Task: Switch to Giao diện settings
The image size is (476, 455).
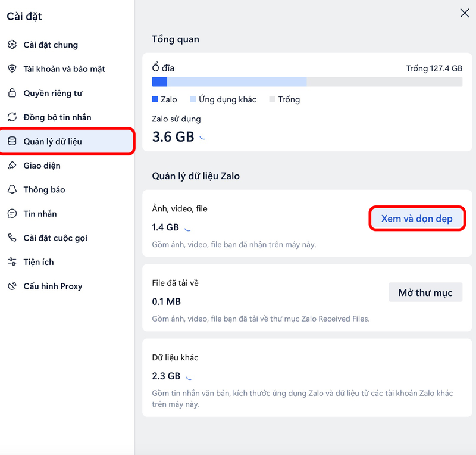Action: [x=67, y=166]
